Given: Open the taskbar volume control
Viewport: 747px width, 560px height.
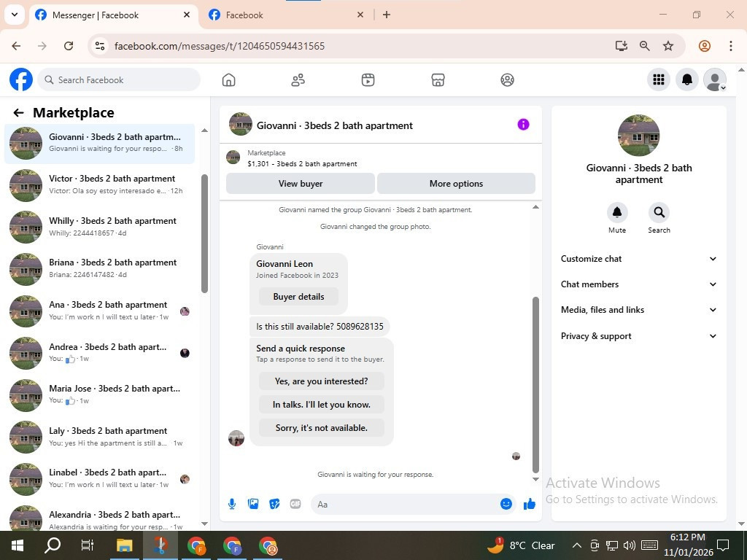Looking at the screenshot, I should coord(630,545).
